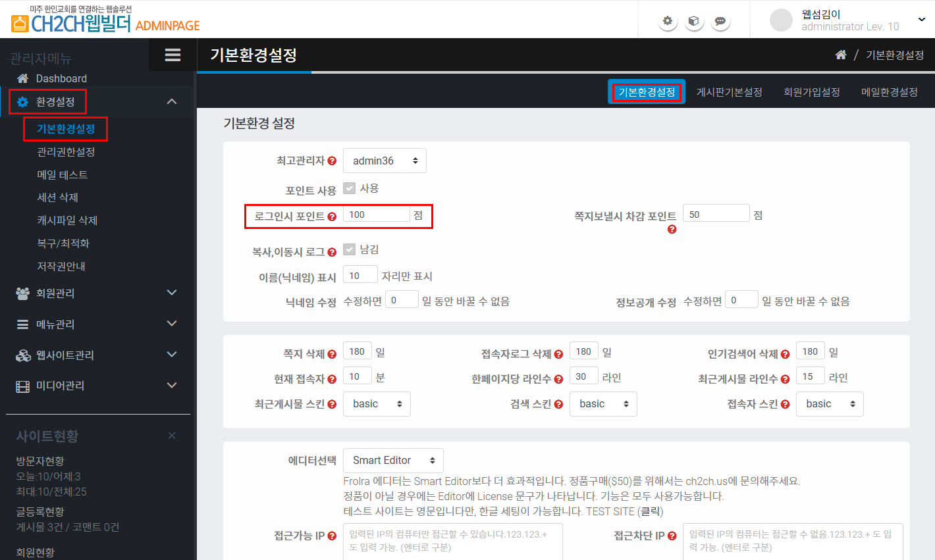Image resolution: width=935 pixels, height=560 pixels.
Task: Click the 캐시파일 삭제 sidebar link
Action: [67, 220]
